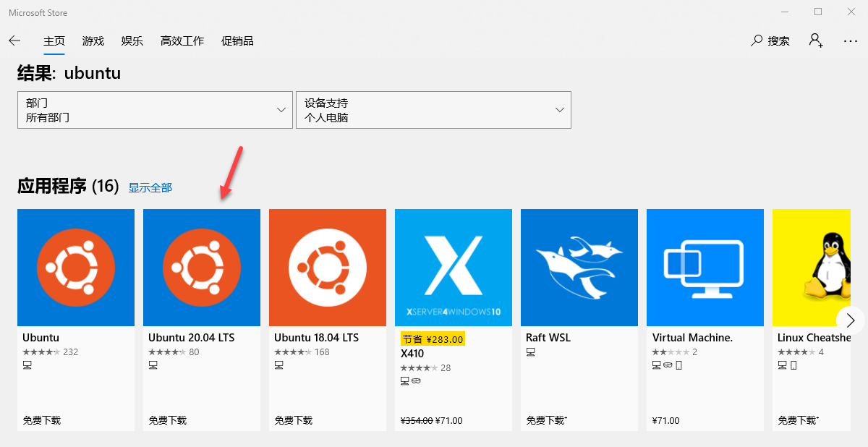Open the search magnifier icon
The width and height of the screenshot is (868, 447).
757,41
